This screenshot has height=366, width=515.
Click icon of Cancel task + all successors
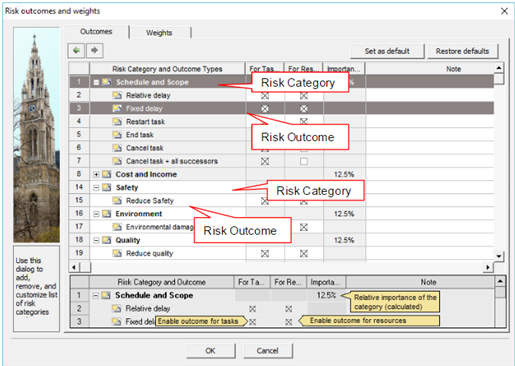coord(117,161)
